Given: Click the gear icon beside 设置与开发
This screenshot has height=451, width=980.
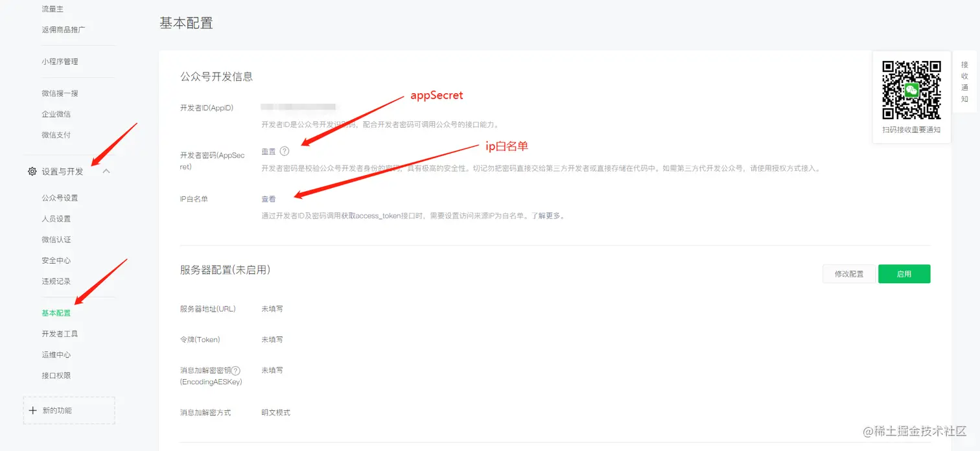Looking at the screenshot, I should [x=32, y=172].
